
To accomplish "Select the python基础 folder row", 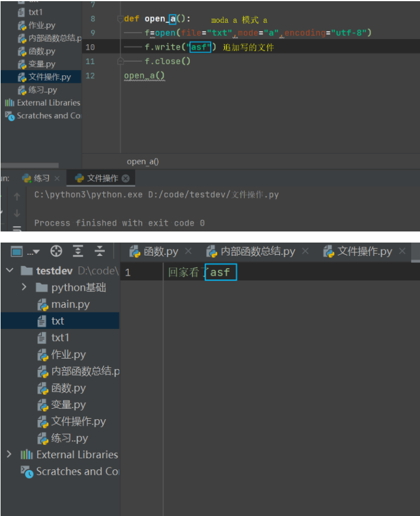I will [x=60, y=287].
